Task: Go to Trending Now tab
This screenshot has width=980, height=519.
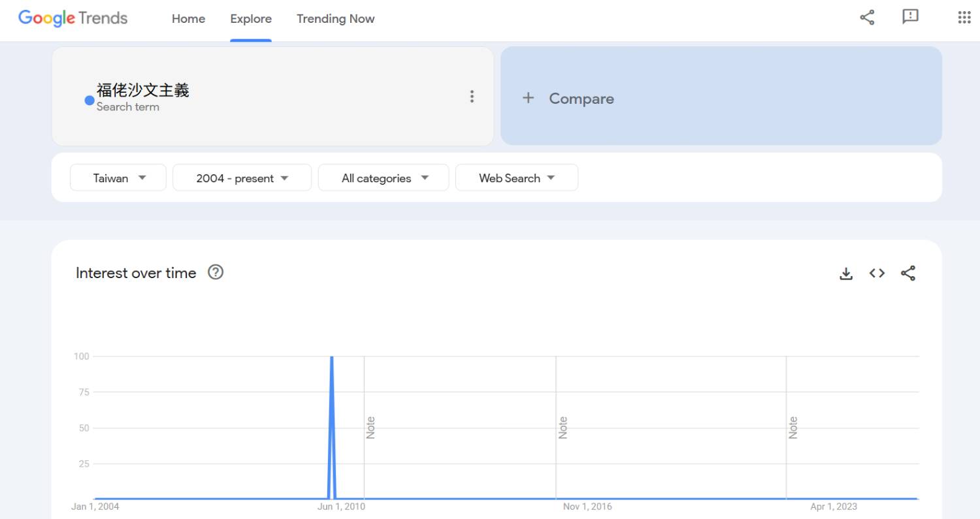Action: point(335,19)
